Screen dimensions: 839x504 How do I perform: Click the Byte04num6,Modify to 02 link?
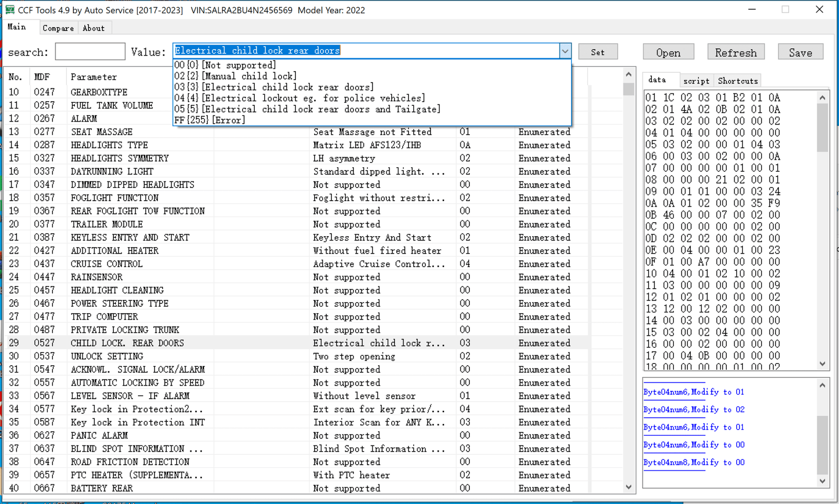click(x=693, y=409)
